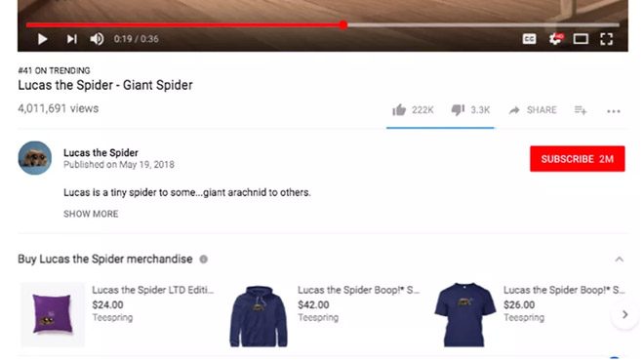Like the video with thumbs up icon
Viewport: 644px width, 362px height.
tap(399, 110)
